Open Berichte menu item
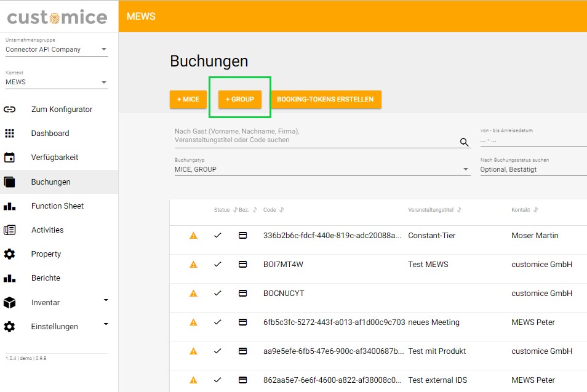The height and width of the screenshot is (392, 587). point(59,278)
